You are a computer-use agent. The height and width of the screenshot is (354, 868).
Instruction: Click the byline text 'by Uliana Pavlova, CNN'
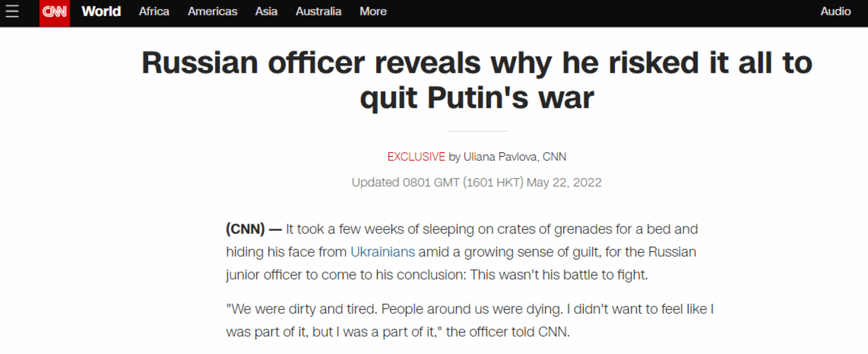507,157
